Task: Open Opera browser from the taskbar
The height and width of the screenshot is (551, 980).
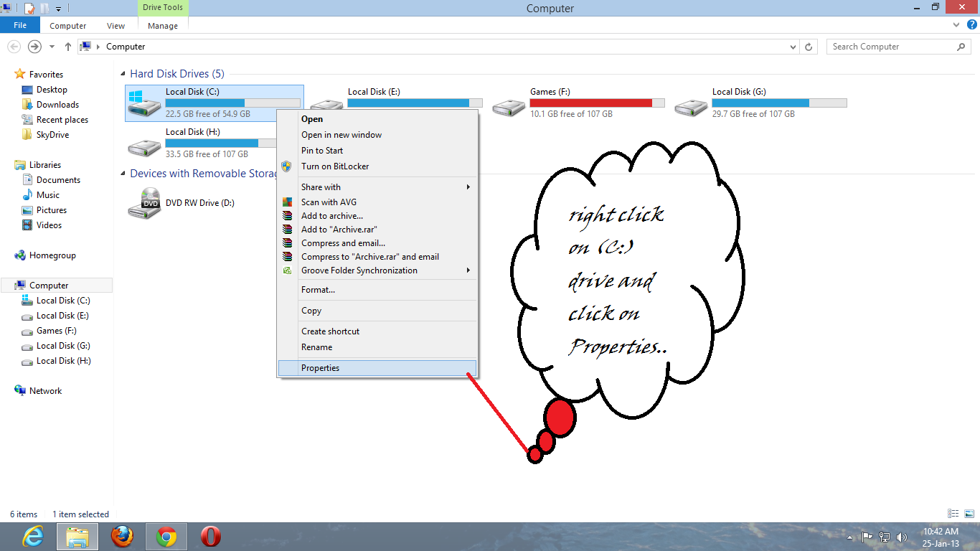Action: tap(209, 536)
